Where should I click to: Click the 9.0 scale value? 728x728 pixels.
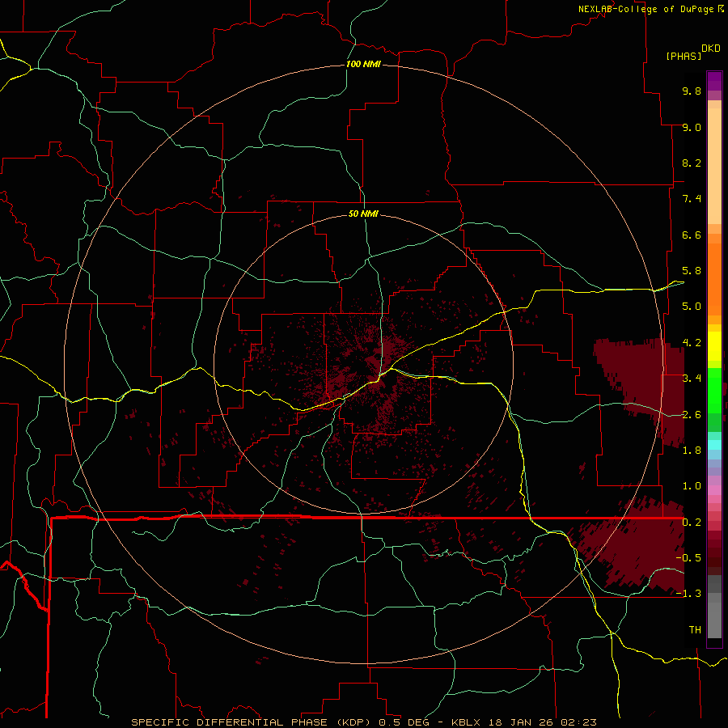[x=692, y=128]
